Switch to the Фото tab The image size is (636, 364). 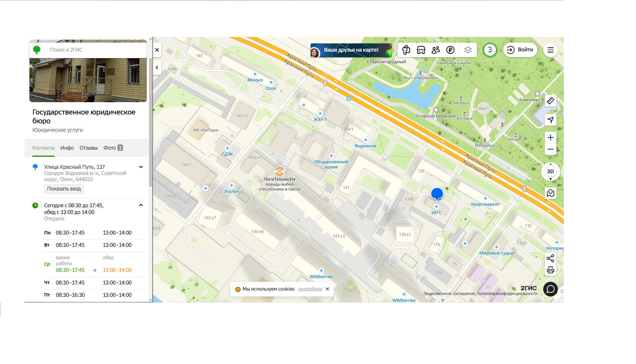tap(113, 148)
